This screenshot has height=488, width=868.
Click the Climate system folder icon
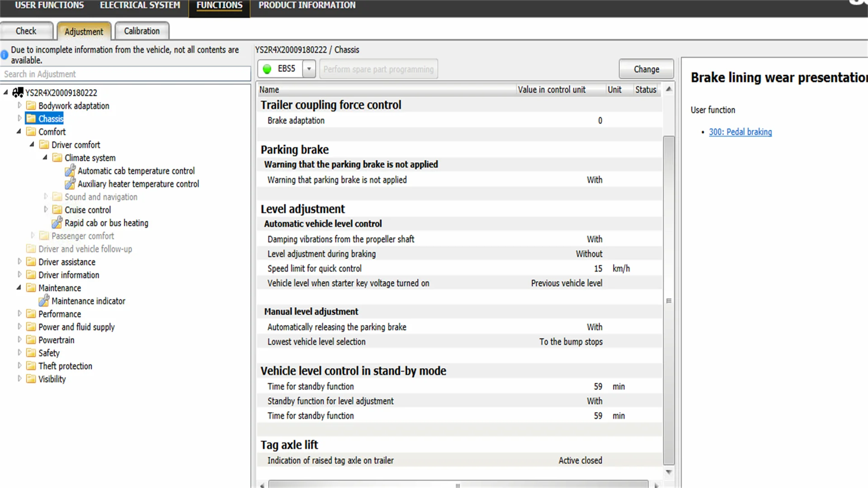pos(57,158)
